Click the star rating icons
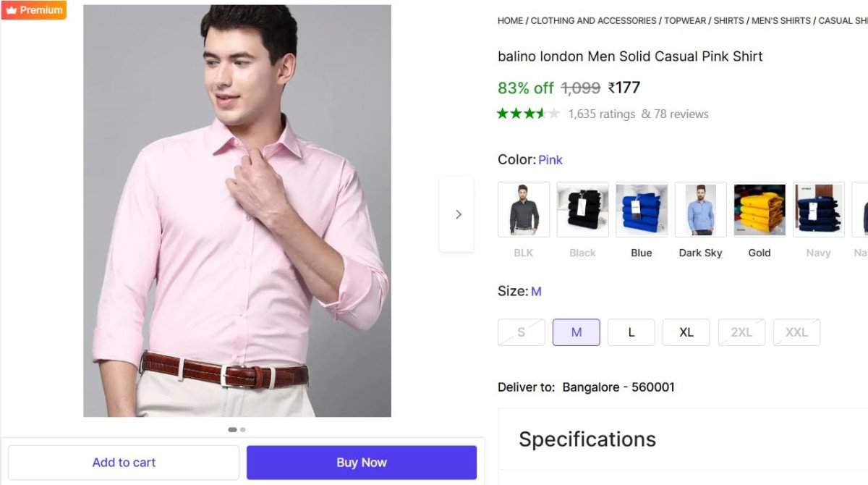This screenshot has height=485, width=868. (528, 114)
